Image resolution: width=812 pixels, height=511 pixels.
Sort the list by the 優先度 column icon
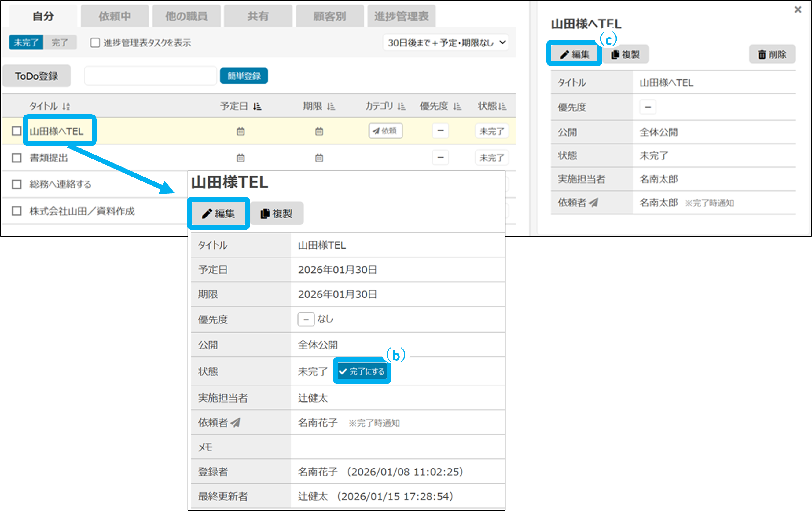point(457,107)
